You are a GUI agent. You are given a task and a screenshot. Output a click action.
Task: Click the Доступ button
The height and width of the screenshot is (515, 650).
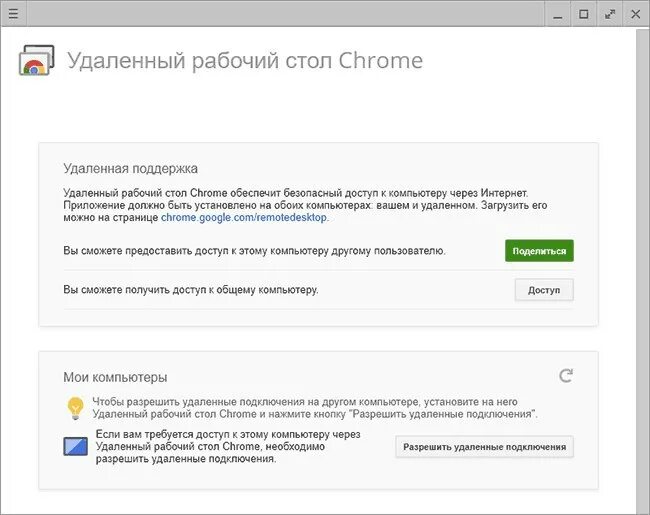[544, 290]
